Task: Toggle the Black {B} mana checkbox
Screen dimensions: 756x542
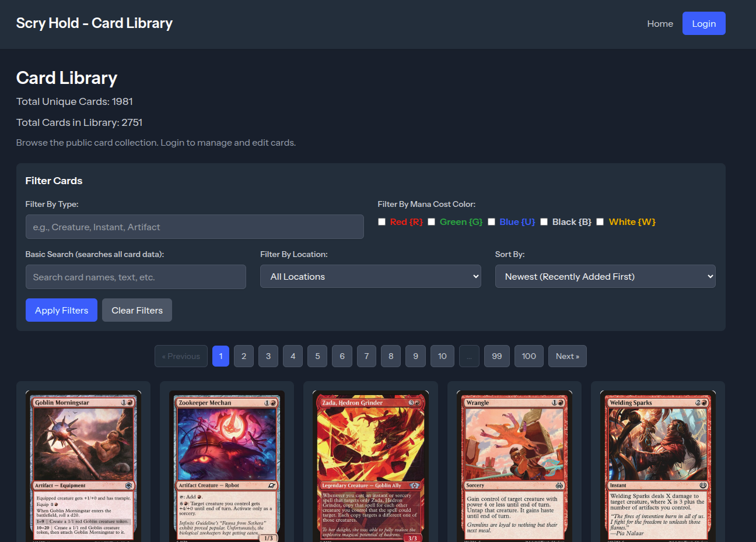Action: 544,222
